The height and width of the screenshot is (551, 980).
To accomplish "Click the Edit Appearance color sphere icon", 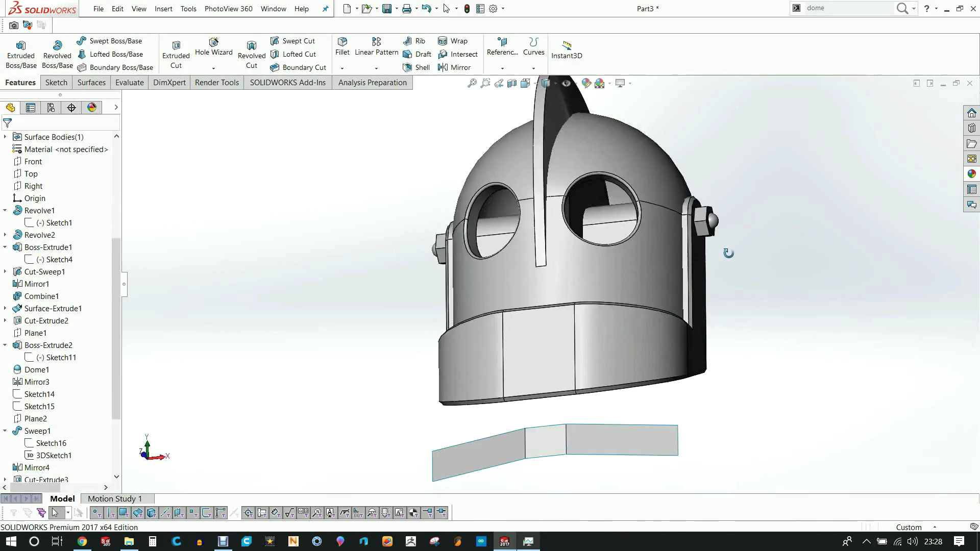I will click(586, 83).
